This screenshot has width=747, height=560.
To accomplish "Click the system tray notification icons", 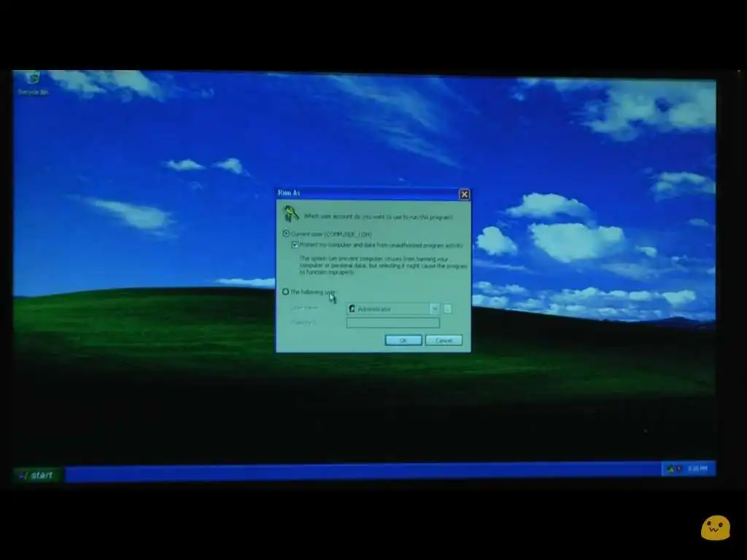I will point(675,469).
